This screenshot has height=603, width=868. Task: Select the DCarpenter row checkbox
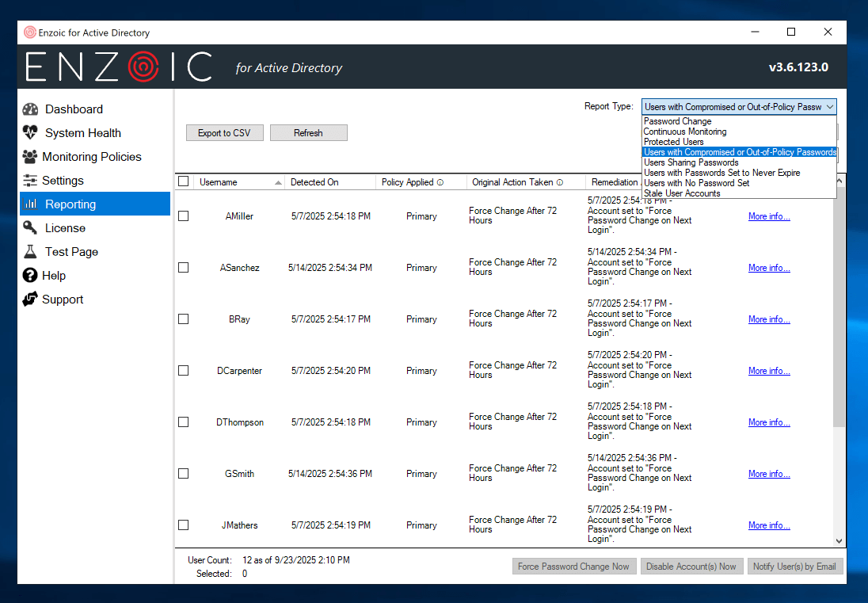(x=184, y=371)
